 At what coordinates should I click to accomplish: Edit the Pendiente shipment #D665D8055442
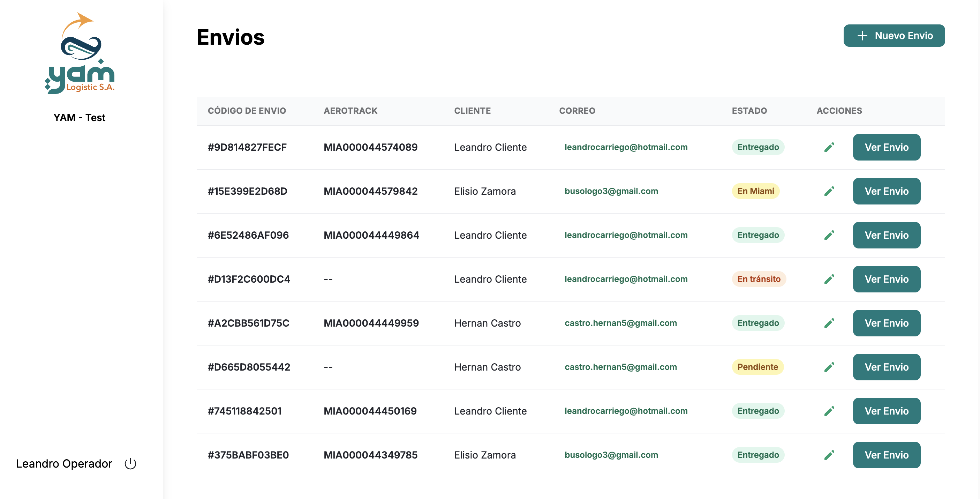tap(829, 367)
